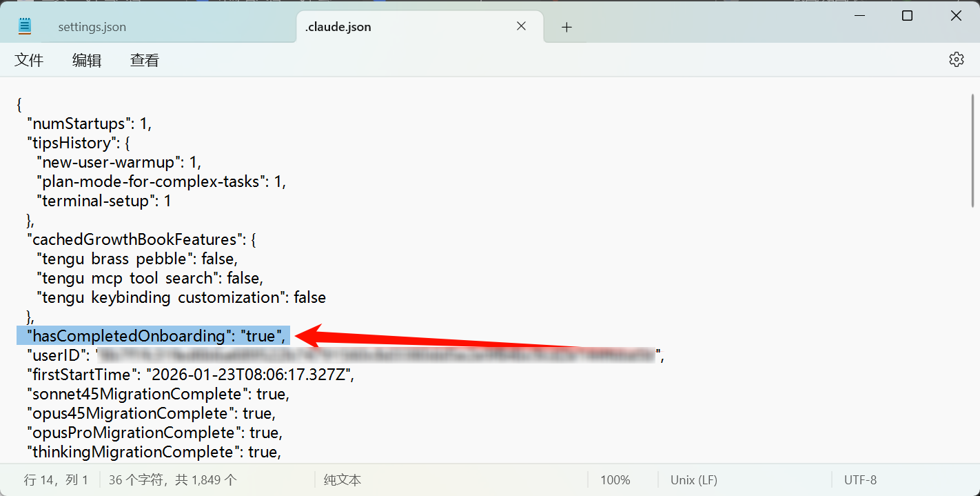Click the 100% zoom level indicator
The image size is (980, 496).
point(615,480)
